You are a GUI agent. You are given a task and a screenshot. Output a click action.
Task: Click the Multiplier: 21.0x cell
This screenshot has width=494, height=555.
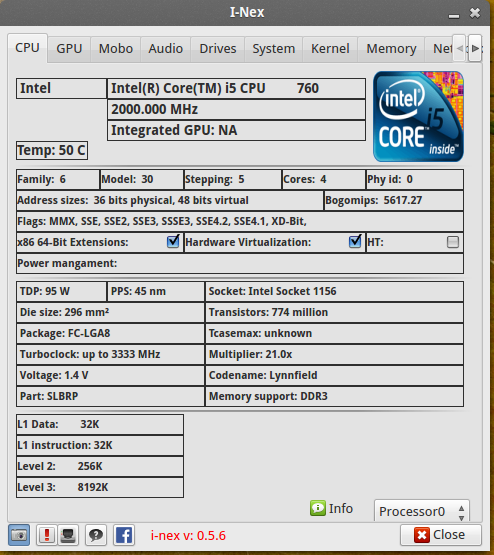click(334, 354)
